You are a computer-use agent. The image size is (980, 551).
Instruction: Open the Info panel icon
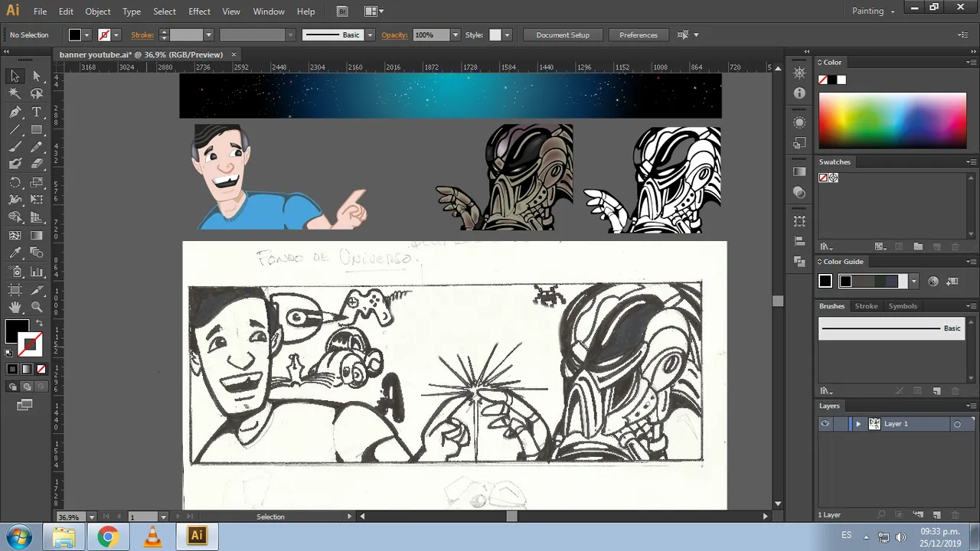[x=799, y=93]
